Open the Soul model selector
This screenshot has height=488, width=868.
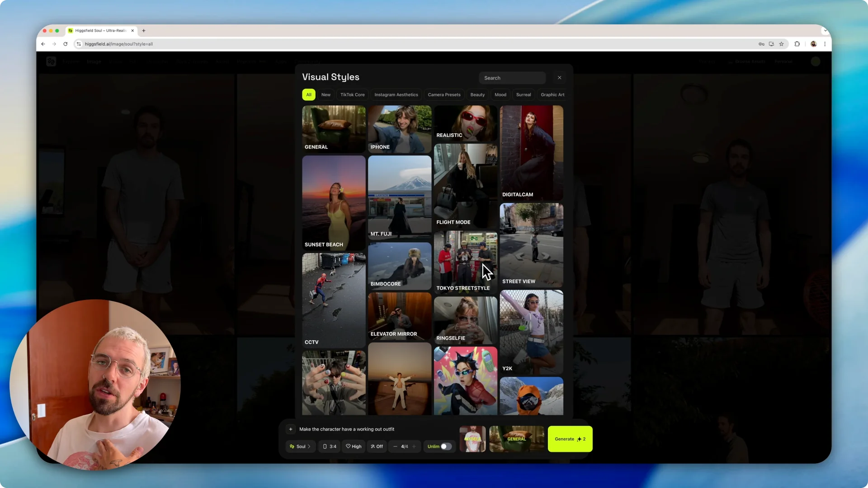pos(300,446)
